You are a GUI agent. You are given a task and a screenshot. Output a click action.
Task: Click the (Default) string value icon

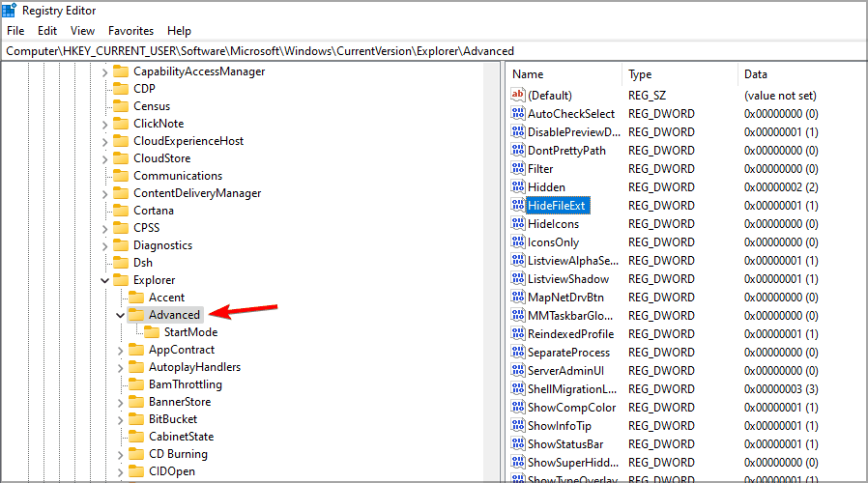tap(517, 95)
